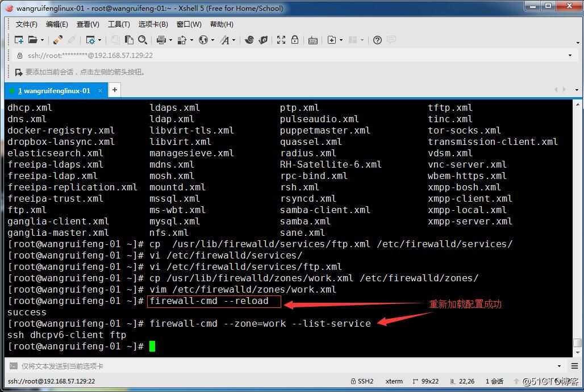
Task: Click the SSH2 status bar entry
Action: pos(362,381)
